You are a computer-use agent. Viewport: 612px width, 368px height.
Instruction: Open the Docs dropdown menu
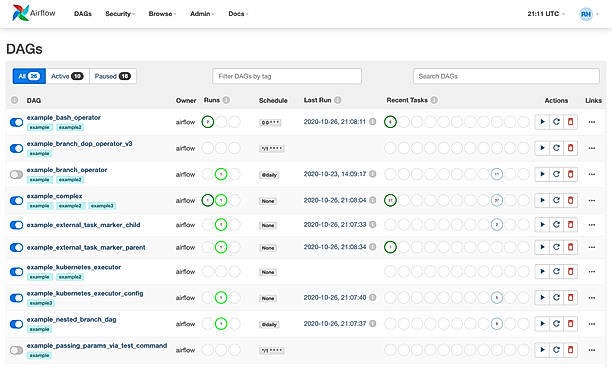click(x=238, y=14)
